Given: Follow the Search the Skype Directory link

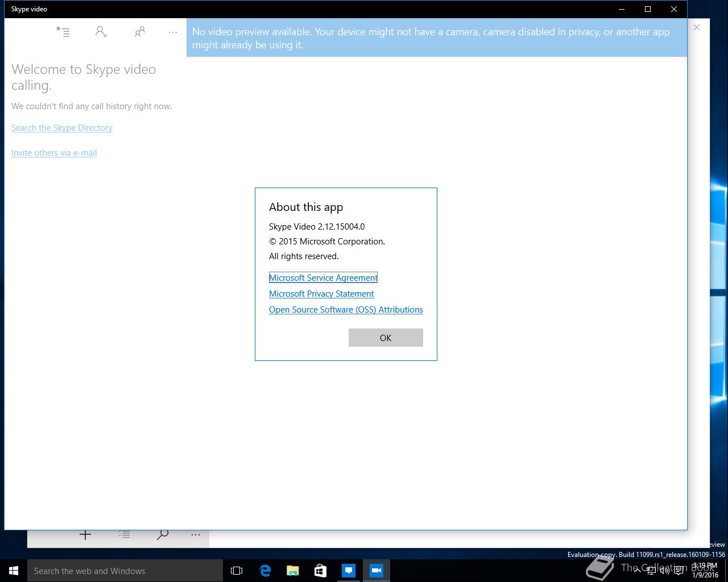Looking at the screenshot, I should coord(62,128).
